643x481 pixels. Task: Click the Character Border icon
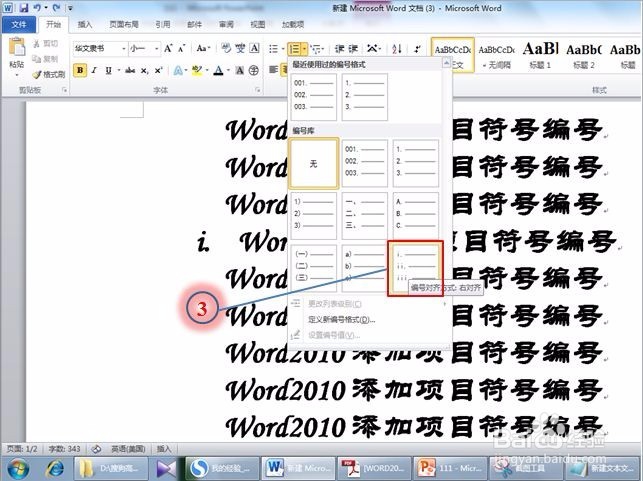coord(255,48)
